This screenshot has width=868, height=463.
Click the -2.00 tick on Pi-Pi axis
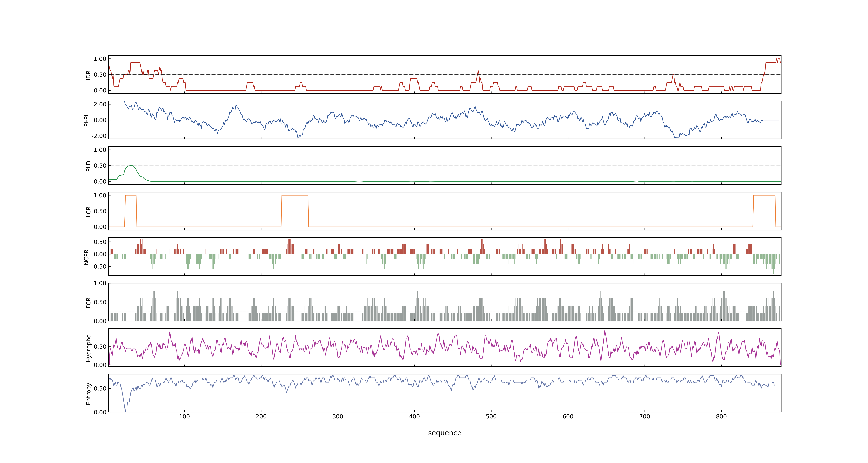(x=99, y=136)
